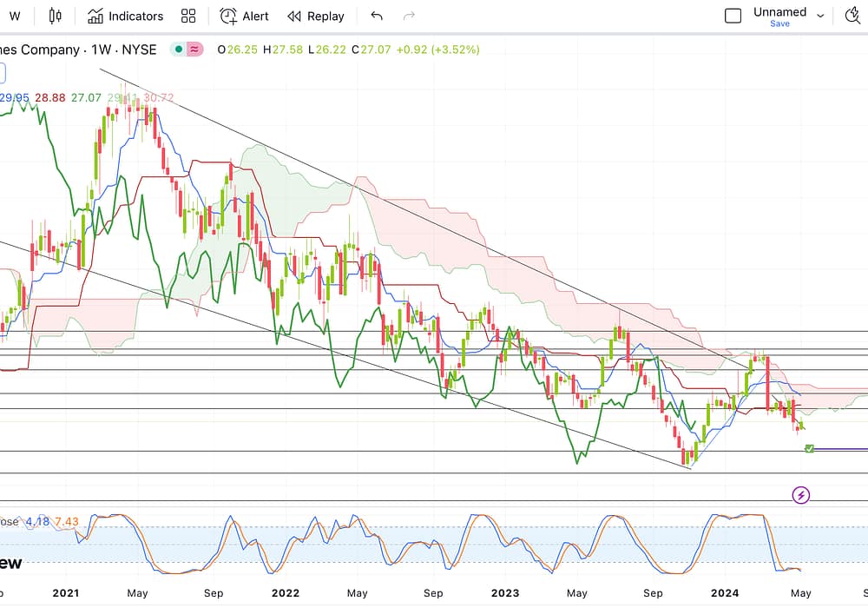Click the Save layout link

779,24
